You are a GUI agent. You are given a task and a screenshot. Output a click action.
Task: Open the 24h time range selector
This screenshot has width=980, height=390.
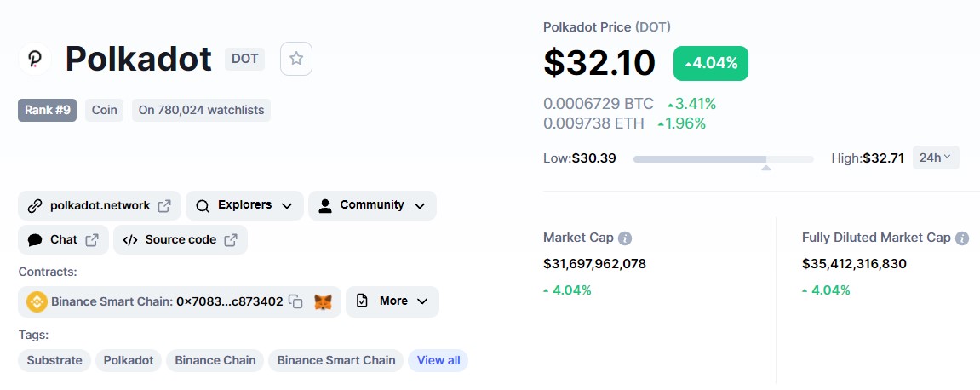935,158
